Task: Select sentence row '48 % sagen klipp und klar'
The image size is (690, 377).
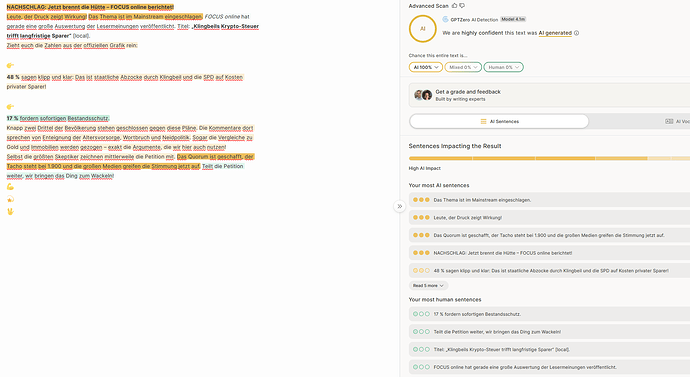Action: point(549,271)
